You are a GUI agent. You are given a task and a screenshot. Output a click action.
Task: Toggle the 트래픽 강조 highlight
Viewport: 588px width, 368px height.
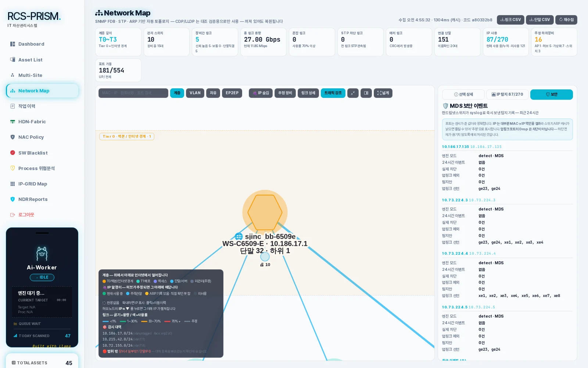pyautogui.click(x=333, y=93)
